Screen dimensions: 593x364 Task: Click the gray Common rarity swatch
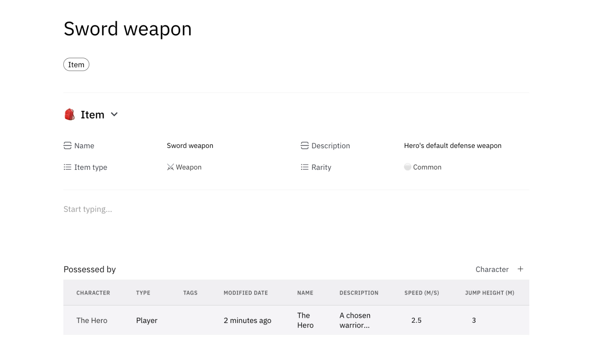pos(408,167)
